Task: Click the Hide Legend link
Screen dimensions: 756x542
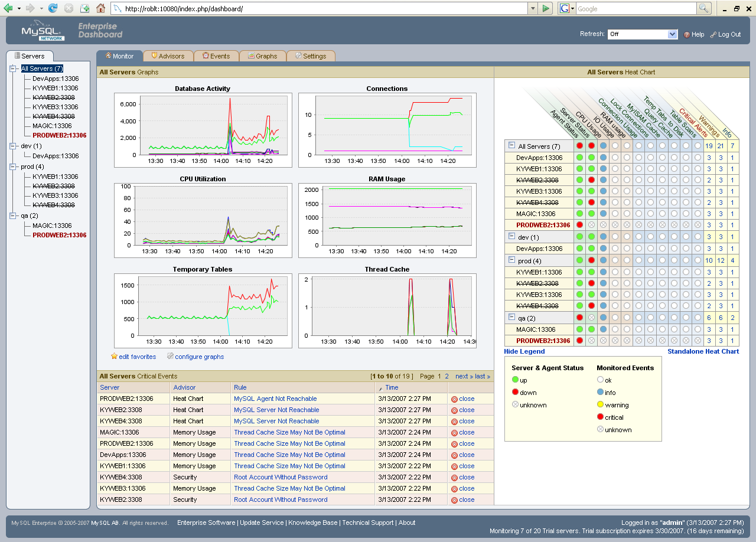Action: pyautogui.click(x=524, y=351)
